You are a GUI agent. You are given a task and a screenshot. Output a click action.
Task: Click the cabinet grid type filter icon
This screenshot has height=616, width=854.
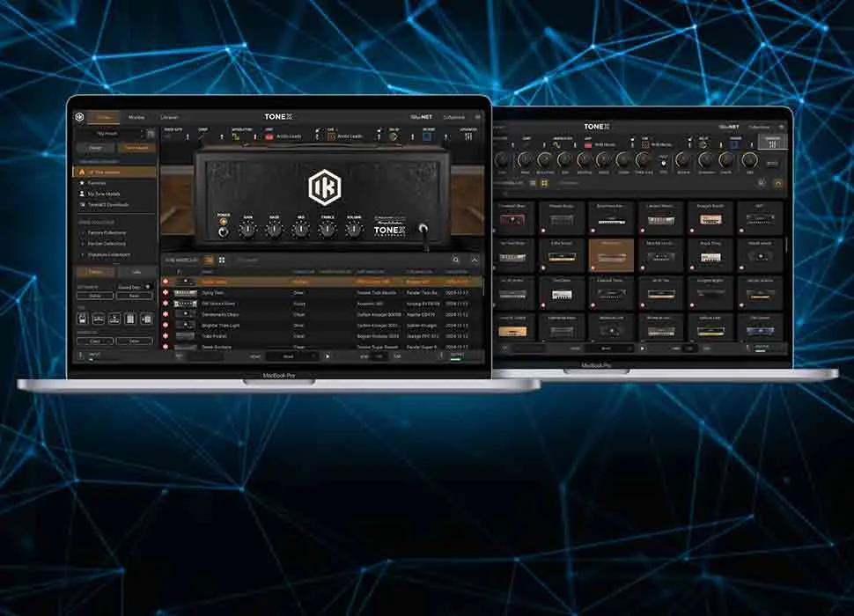pos(130,319)
